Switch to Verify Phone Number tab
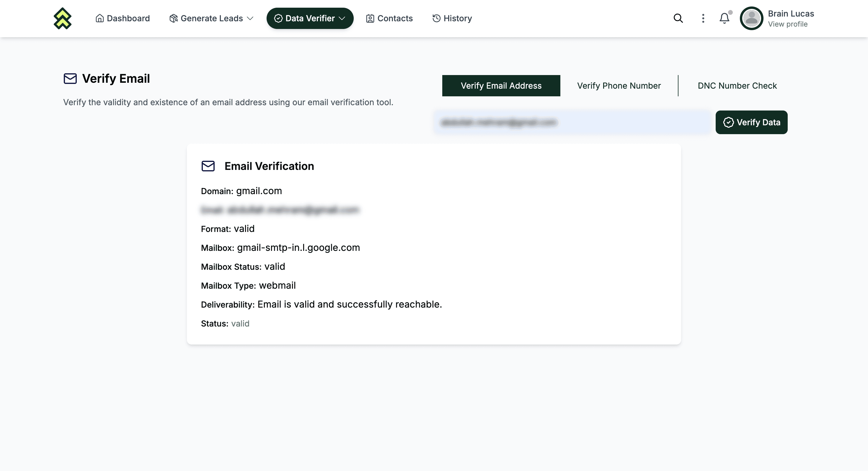The width and height of the screenshot is (868, 471). (x=619, y=86)
